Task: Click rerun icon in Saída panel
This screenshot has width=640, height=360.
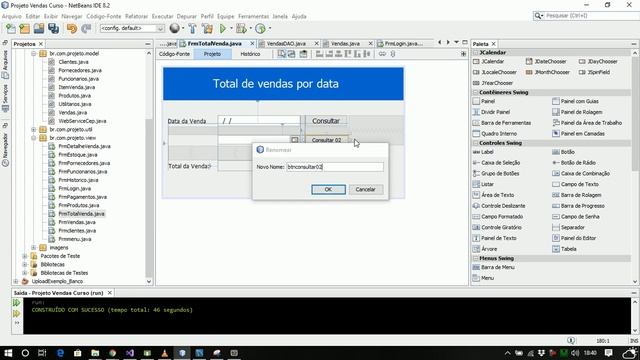Action: click(16, 303)
